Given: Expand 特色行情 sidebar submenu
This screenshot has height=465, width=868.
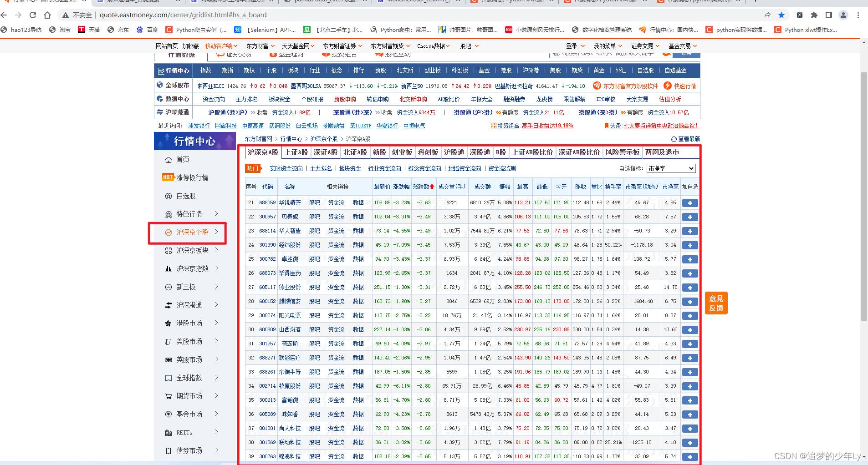Looking at the screenshot, I should (217, 214).
